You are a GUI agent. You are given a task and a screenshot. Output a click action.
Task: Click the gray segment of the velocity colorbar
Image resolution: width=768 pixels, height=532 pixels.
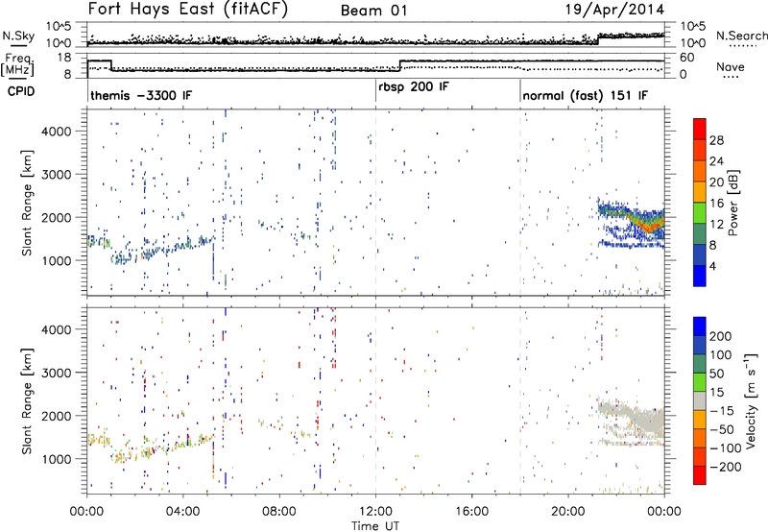[x=700, y=401]
